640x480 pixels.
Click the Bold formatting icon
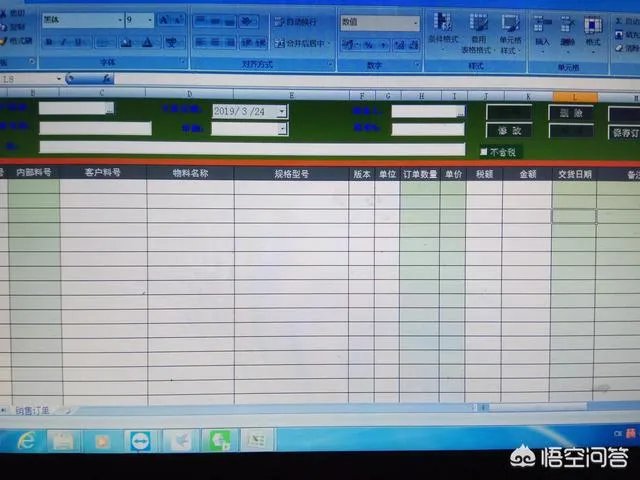50,42
